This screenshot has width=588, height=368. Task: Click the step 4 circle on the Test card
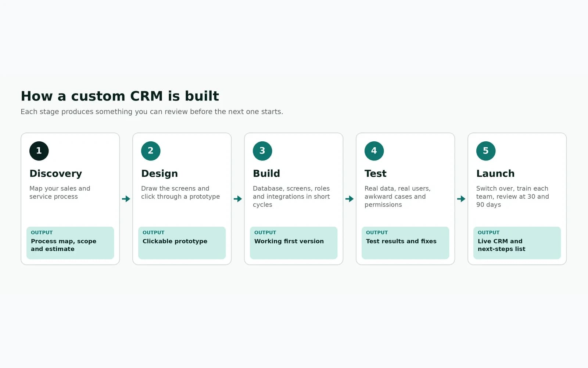374,151
